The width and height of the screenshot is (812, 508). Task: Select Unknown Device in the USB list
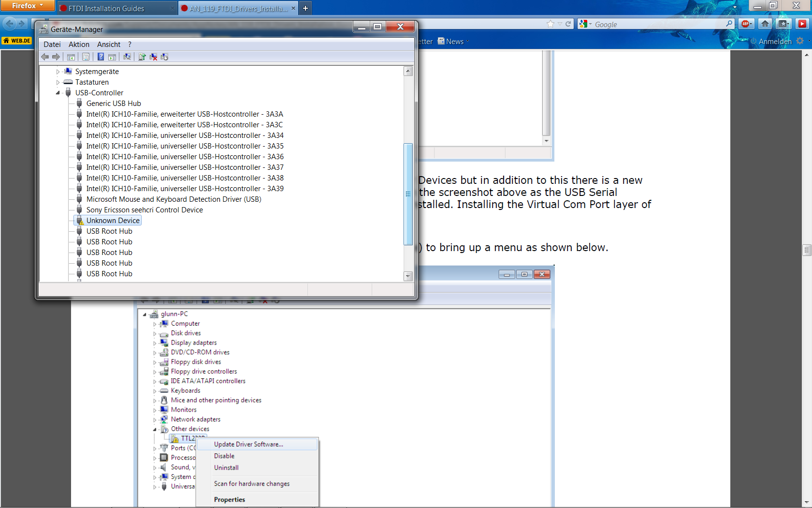[x=113, y=221]
